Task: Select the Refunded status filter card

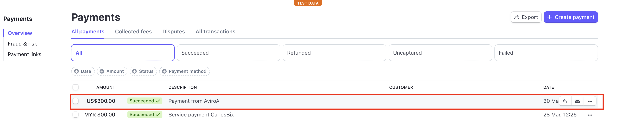Action: coord(334,53)
